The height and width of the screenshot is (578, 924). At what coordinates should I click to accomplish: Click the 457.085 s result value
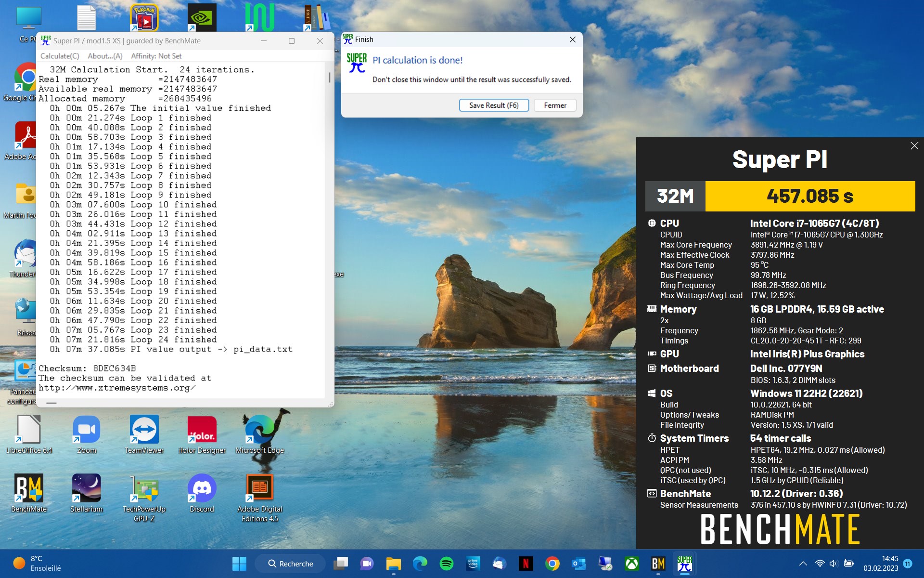click(810, 196)
